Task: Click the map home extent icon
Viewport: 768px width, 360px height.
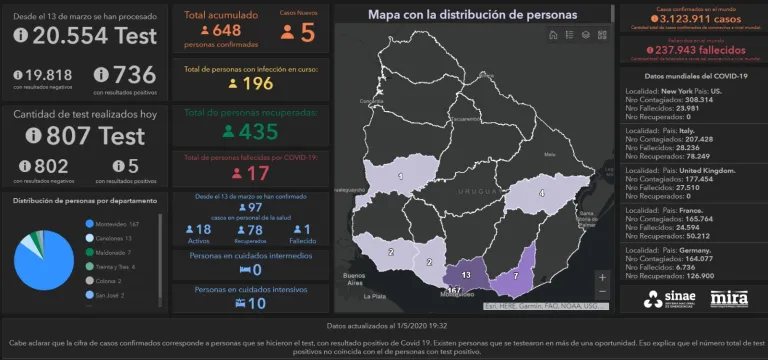Action: coord(553,35)
